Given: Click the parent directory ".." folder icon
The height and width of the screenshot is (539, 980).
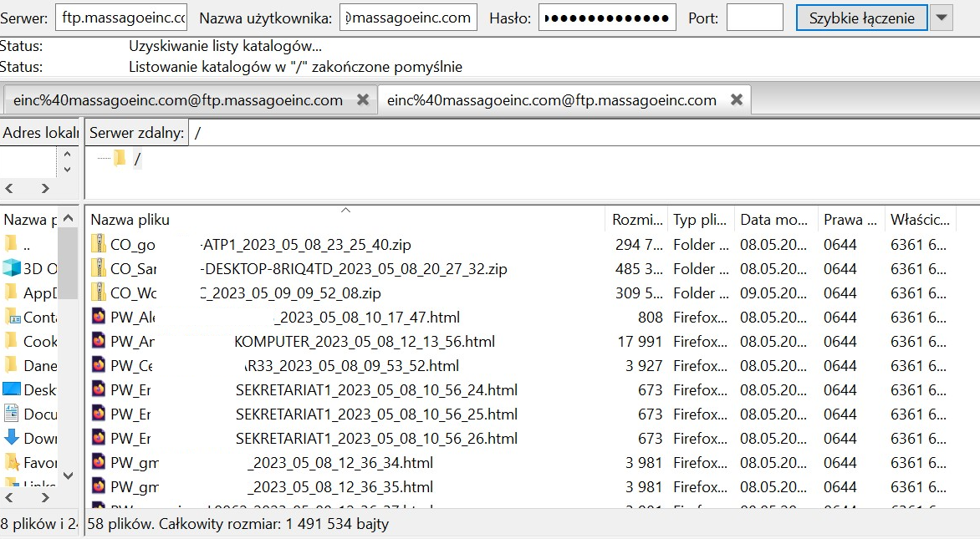Looking at the screenshot, I should tap(11, 244).
